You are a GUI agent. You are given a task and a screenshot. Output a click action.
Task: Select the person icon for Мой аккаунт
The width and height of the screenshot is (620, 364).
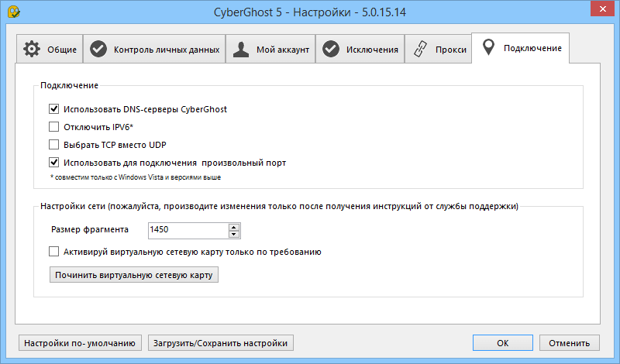pos(243,50)
